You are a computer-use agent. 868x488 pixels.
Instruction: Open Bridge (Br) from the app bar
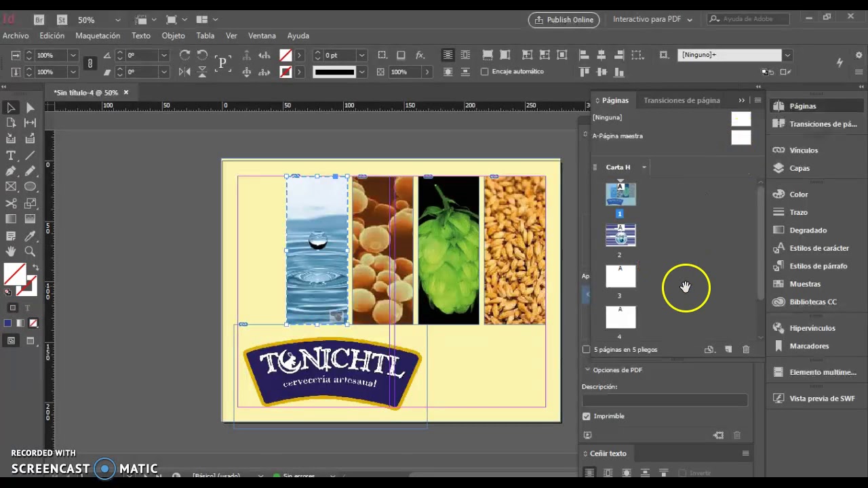click(39, 20)
